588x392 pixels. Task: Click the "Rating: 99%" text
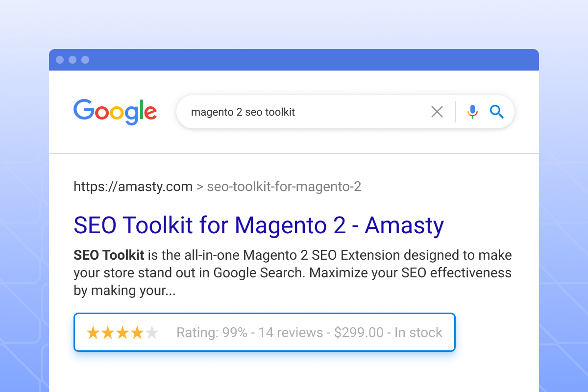[x=212, y=333]
